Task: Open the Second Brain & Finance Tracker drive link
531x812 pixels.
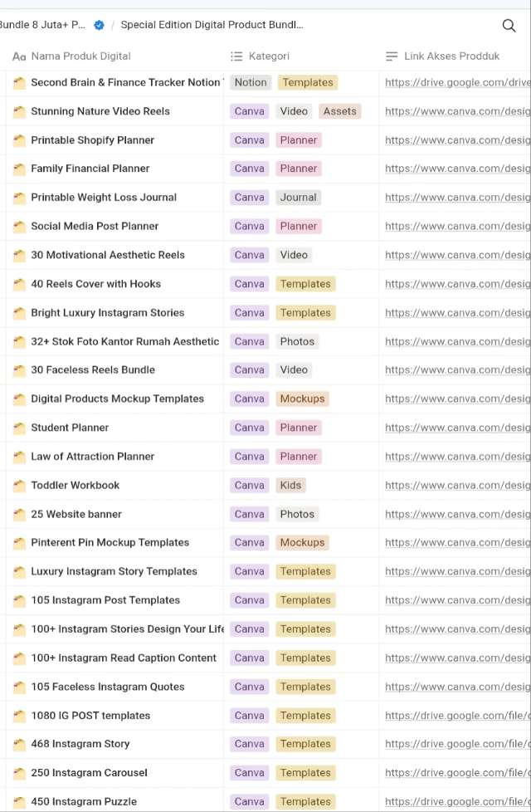Action: pos(457,82)
